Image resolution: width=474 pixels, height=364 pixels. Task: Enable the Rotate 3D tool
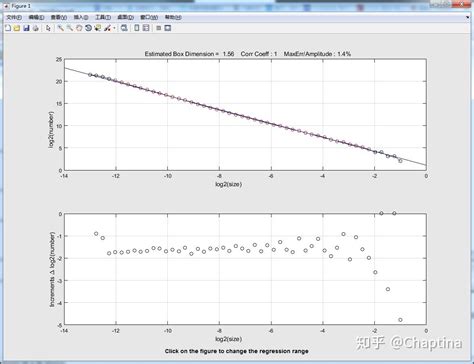[x=88, y=28]
